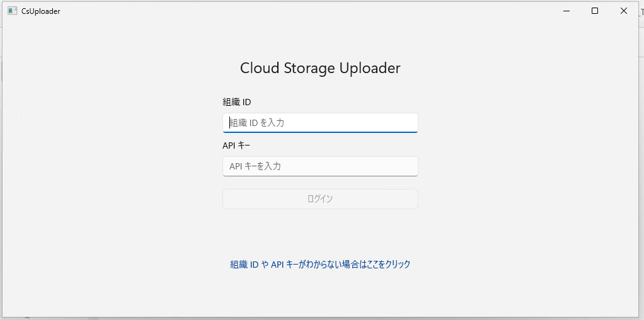Close the CsUploader window

coord(624,11)
